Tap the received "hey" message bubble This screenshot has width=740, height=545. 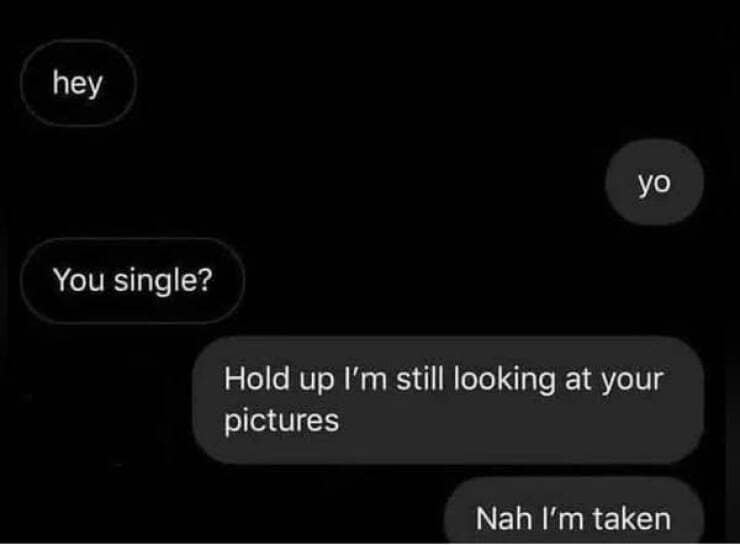78,83
